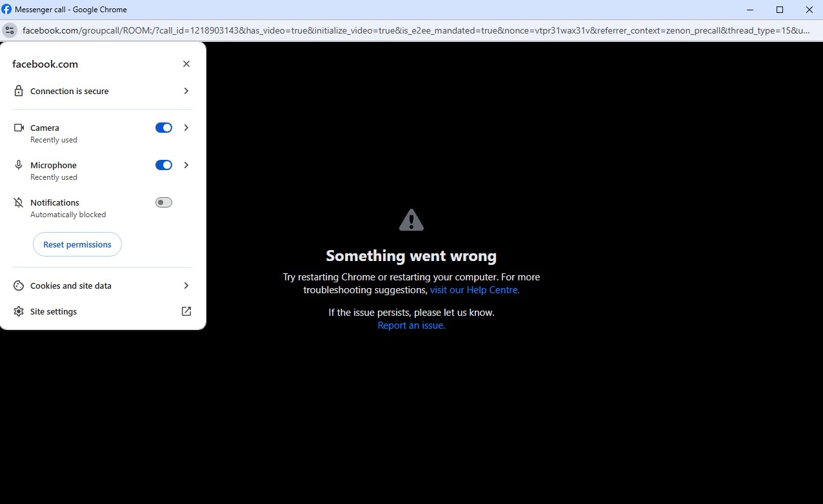Click the If the issue persists message
Viewport: 823px width, 504px height.
(x=411, y=313)
